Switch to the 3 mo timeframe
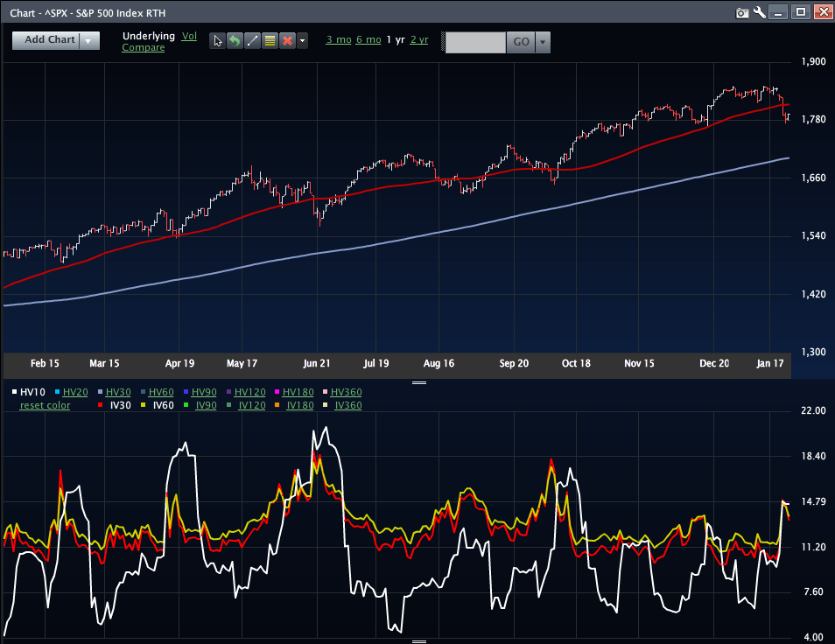This screenshot has height=644, width=835. (337, 39)
